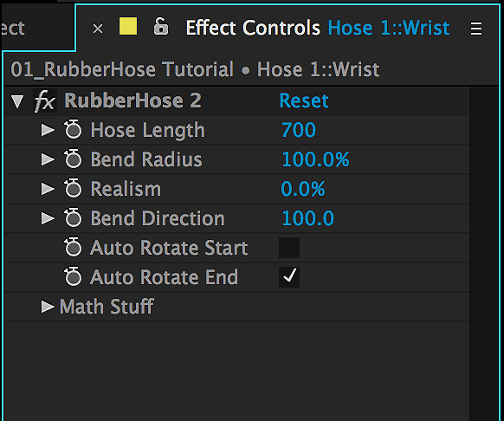Viewport: 504px width, 421px height.
Task: Toggle stopwatch for Auto Rotate End
Action: point(73,277)
